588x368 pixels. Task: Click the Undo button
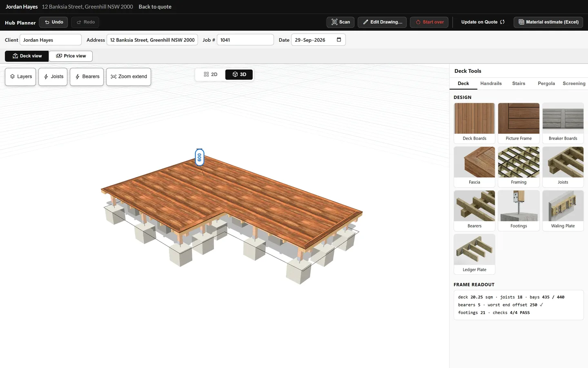pyautogui.click(x=53, y=22)
